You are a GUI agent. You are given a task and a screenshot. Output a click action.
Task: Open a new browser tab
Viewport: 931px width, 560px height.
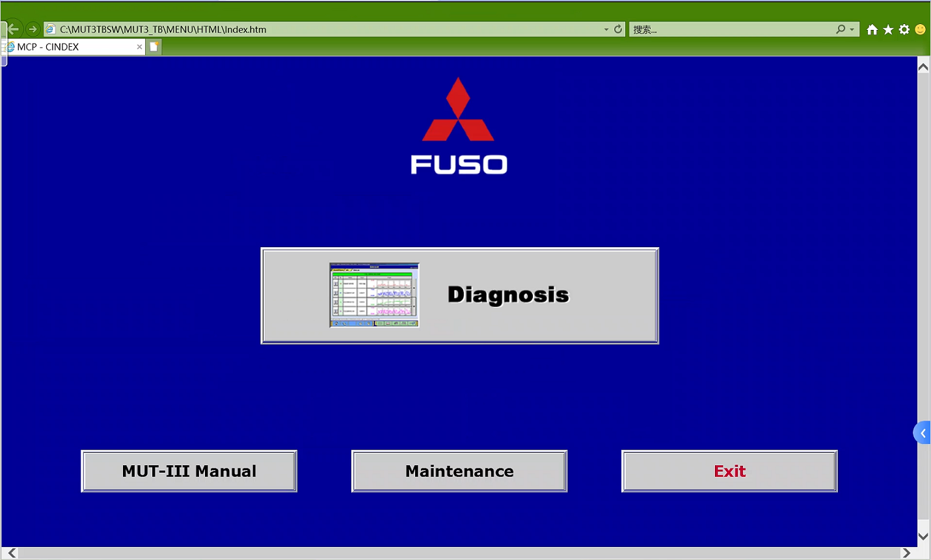click(x=154, y=47)
